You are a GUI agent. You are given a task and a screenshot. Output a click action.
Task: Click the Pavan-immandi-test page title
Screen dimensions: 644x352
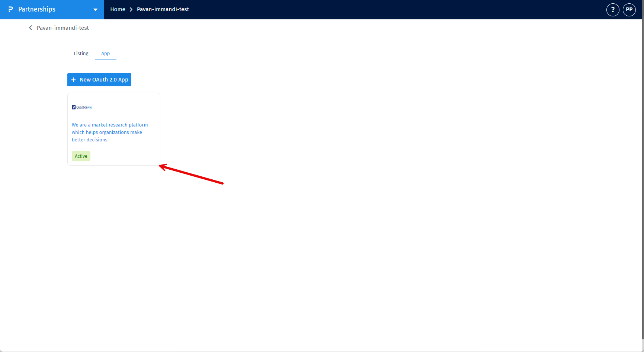pos(63,28)
